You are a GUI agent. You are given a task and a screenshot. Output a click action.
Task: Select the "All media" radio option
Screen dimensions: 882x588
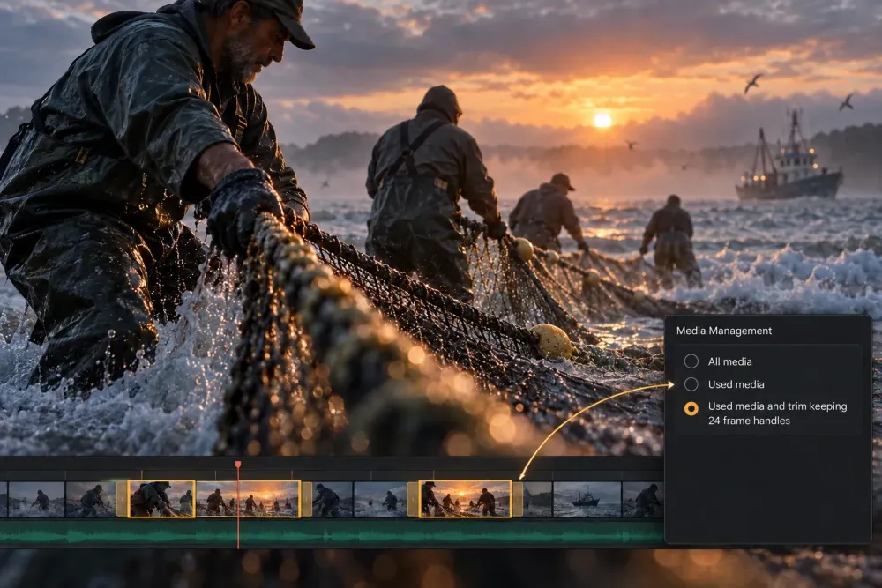691,361
